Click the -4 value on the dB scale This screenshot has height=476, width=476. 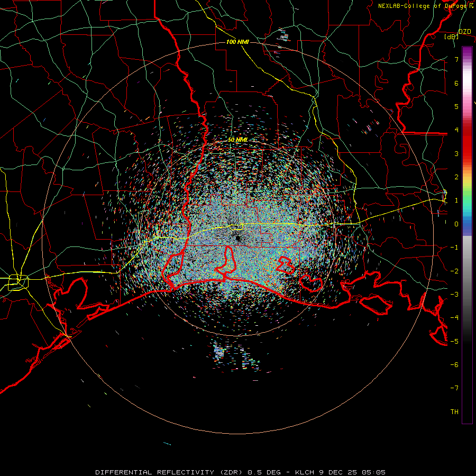[x=454, y=317]
